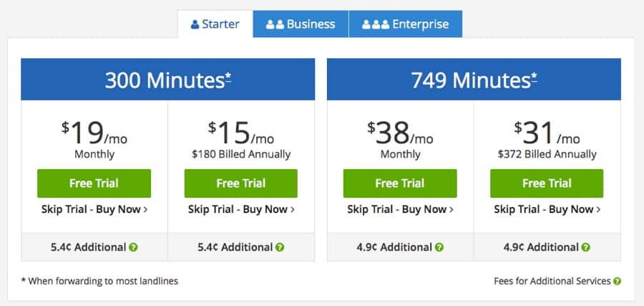Click the two-person icon on Business tab

pyautogui.click(x=275, y=24)
